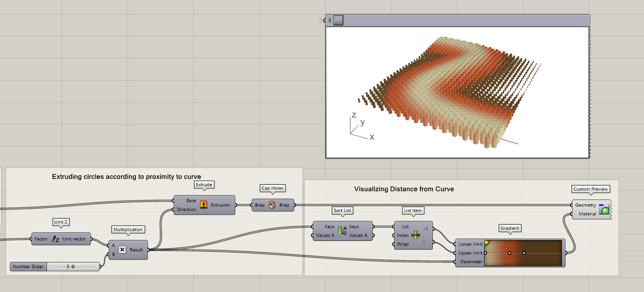Click the Values A output of Sort List

pos(358,235)
